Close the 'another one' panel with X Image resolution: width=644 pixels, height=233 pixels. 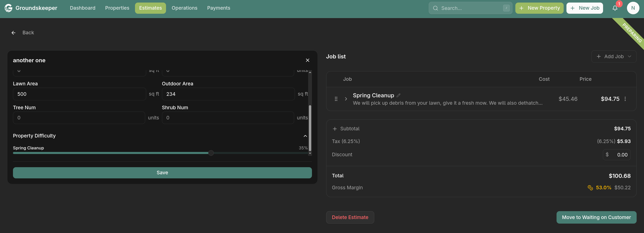click(x=307, y=60)
